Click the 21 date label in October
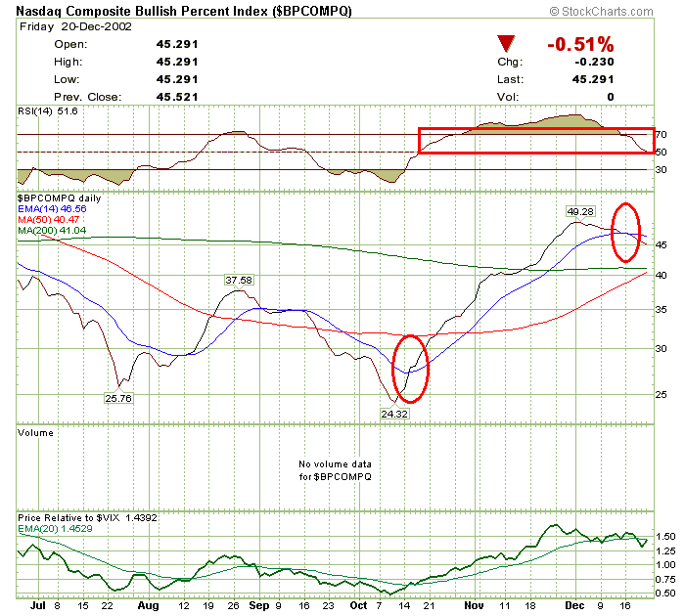The image size is (685, 616). tap(430, 606)
